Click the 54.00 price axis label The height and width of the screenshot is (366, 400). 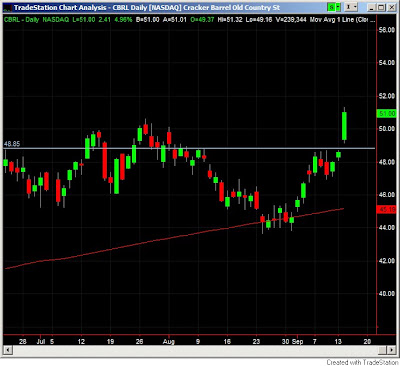[387, 63]
